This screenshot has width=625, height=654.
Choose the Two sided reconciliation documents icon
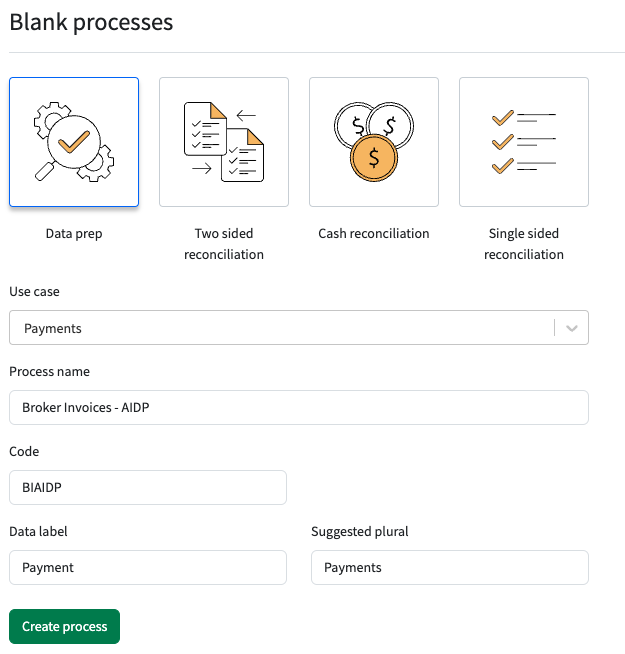coord(224,142)
